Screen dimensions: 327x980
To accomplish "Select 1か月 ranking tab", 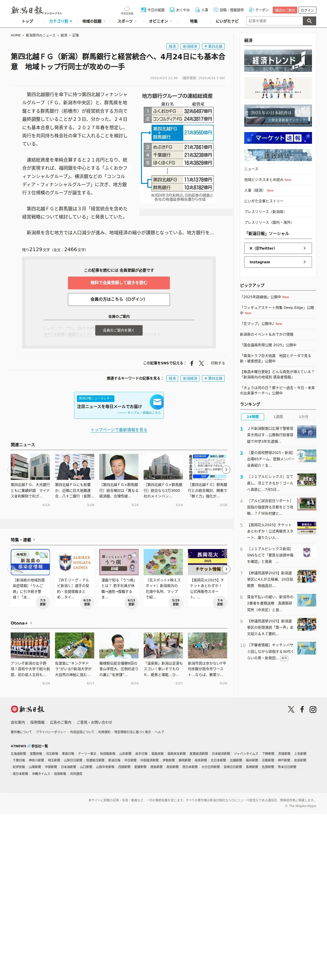I will click(303, 416).
